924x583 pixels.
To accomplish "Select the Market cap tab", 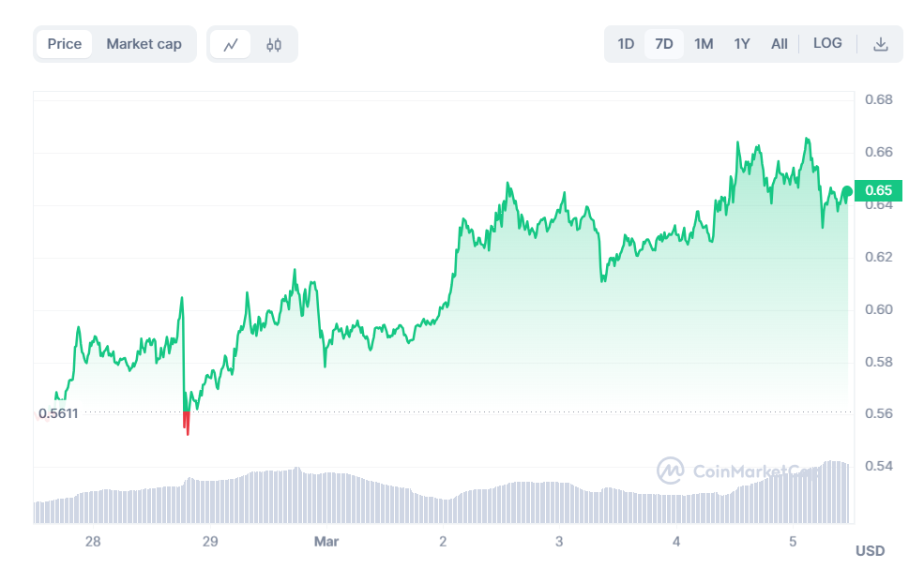I will pos(144,44).
